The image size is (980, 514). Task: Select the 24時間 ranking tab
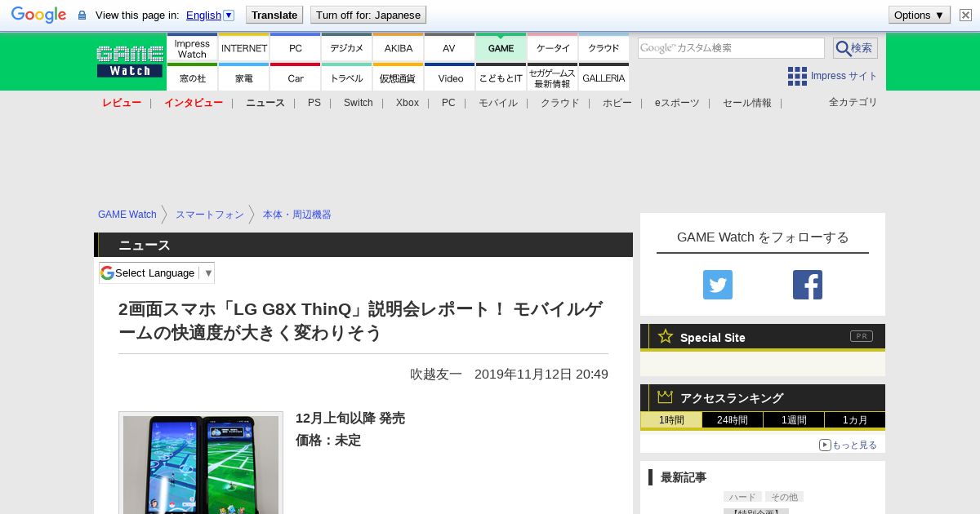[733, 420]
